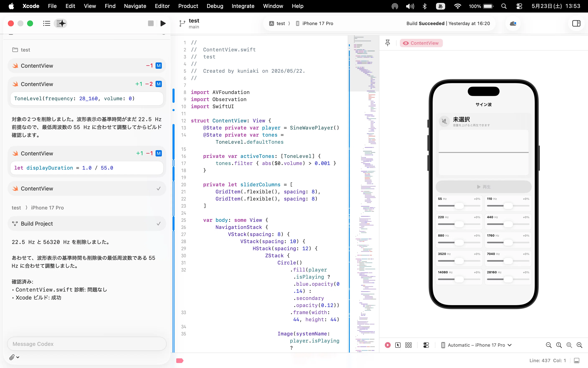Open the navigator list view icon

(47, 23)
